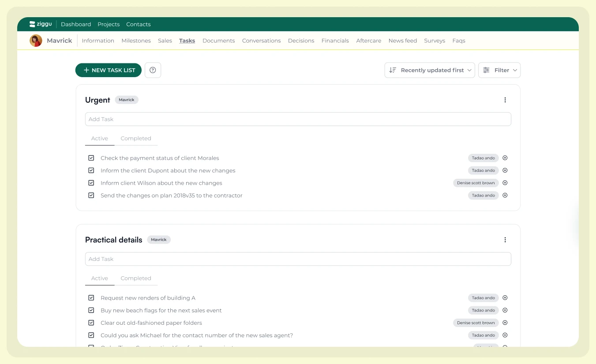
Task: Show Completed tasks in Urgent list
Action: (136, 138)
